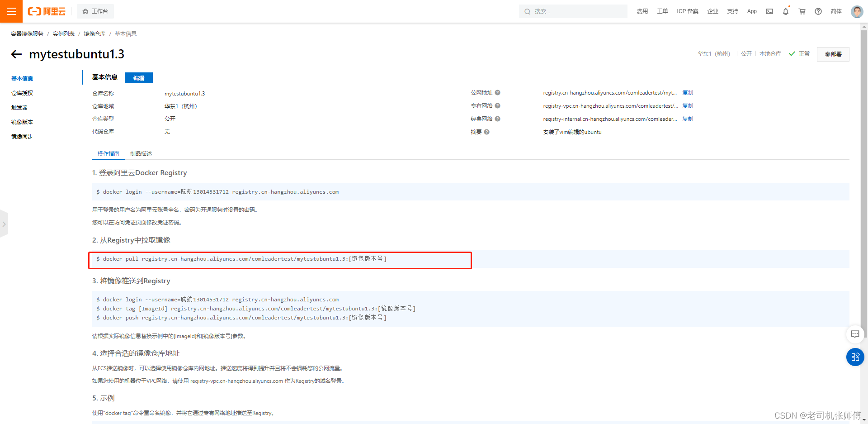Copy the 专有网络 registry-vpc address
Viewport: 868px width, 424px height.
pyautogui.click(x=688, y=106)
